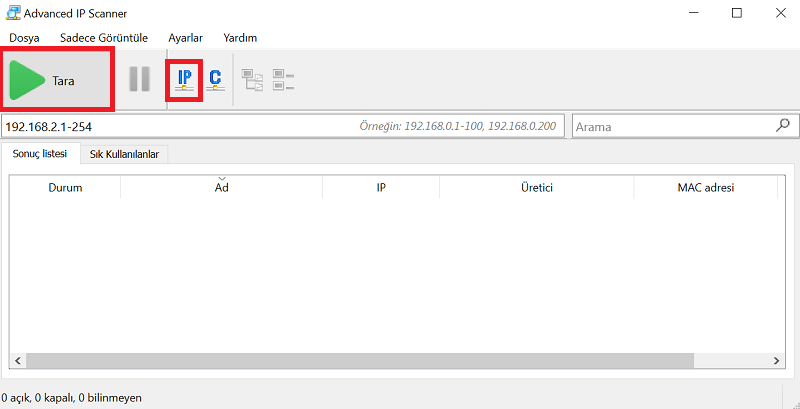Open the Yardım menu

tap(240, 38)
